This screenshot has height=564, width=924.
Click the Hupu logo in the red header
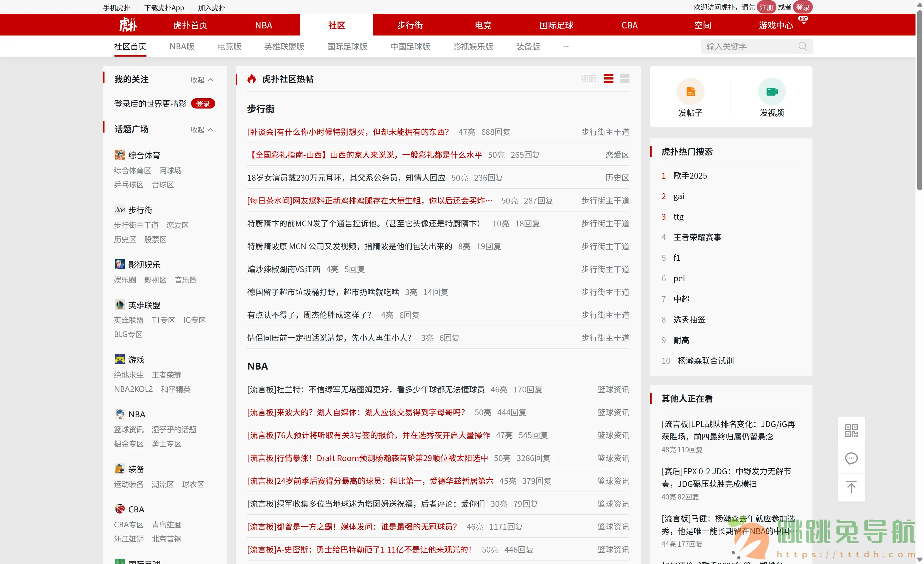[128, 25]
